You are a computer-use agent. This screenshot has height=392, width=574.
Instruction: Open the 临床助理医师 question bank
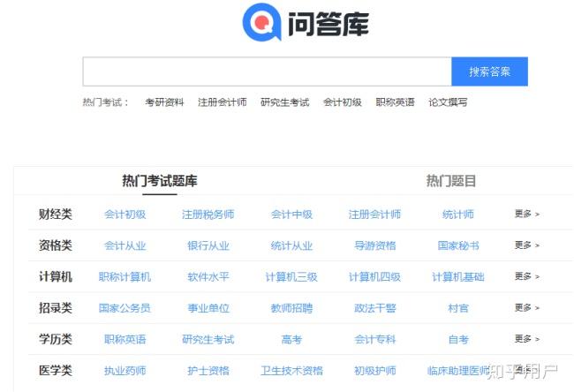click(458, 371)
